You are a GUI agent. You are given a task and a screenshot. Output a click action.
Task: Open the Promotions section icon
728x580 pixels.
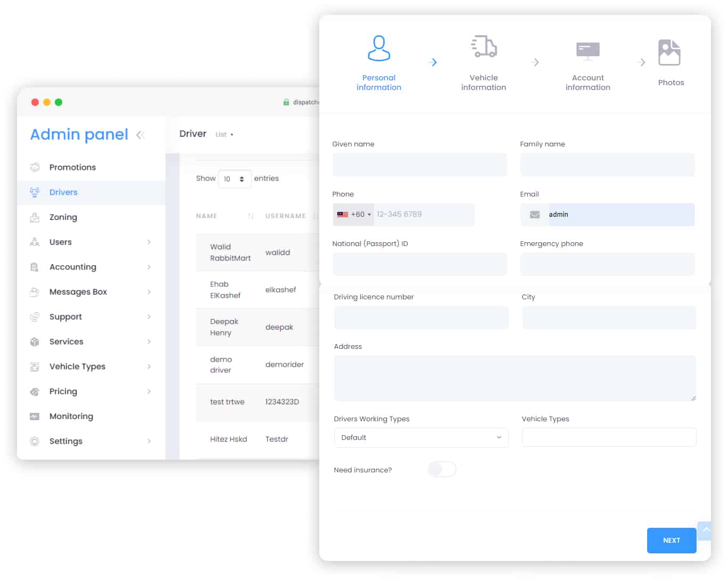coord(34,167)
